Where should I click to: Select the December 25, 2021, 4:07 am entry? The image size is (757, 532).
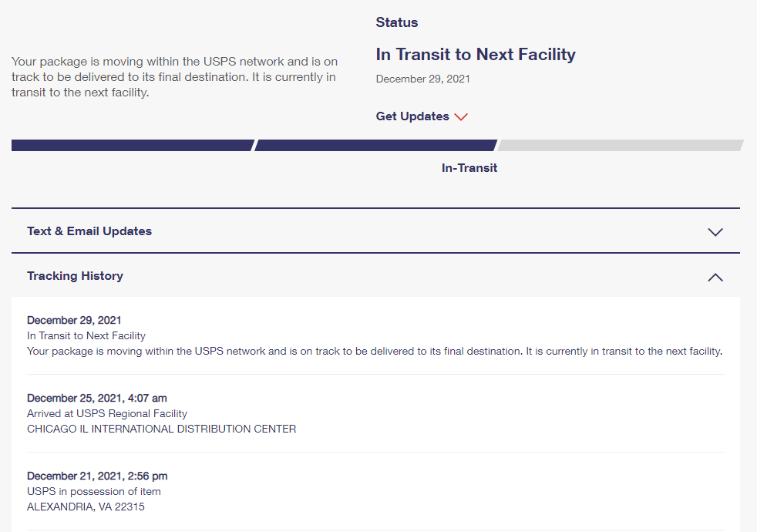coord(97,398)
